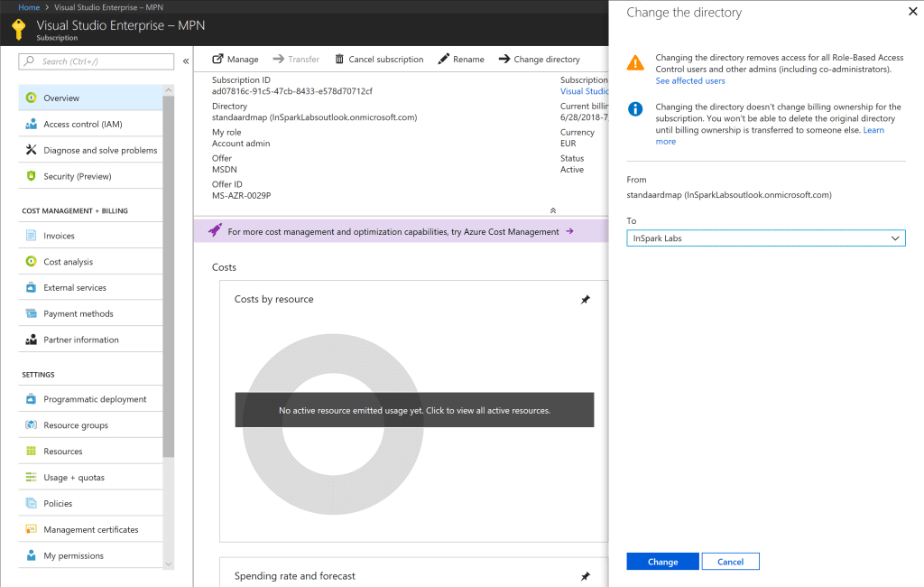Click the Cost analysis sidebar icon

(32, 262)
